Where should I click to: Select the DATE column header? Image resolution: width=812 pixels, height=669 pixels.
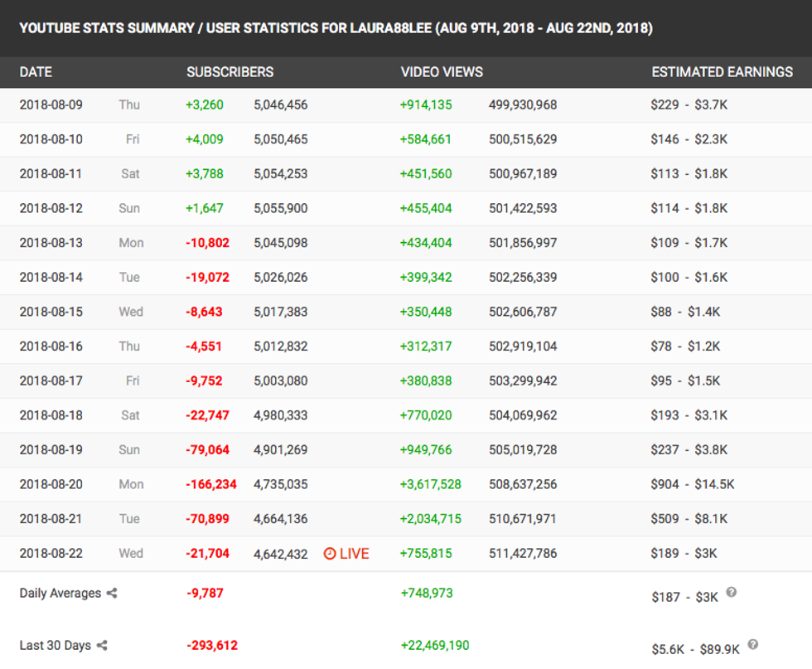point(36,72)
